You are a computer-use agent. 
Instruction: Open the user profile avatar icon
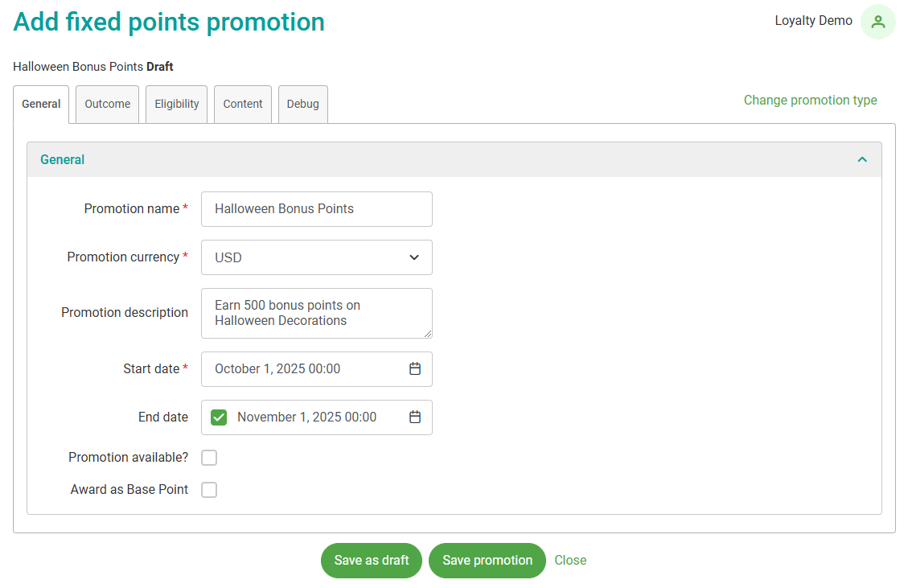pos(877,22)
